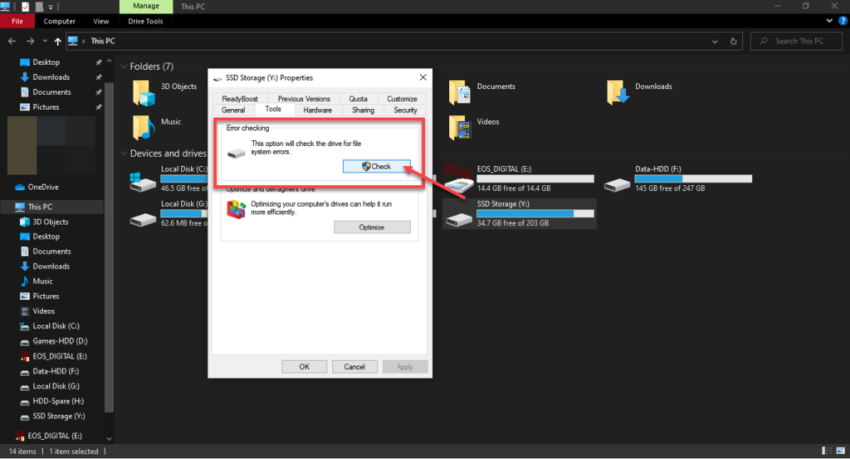
Task: Collapse the Folders (7) group
Action: tap(124, 66)
